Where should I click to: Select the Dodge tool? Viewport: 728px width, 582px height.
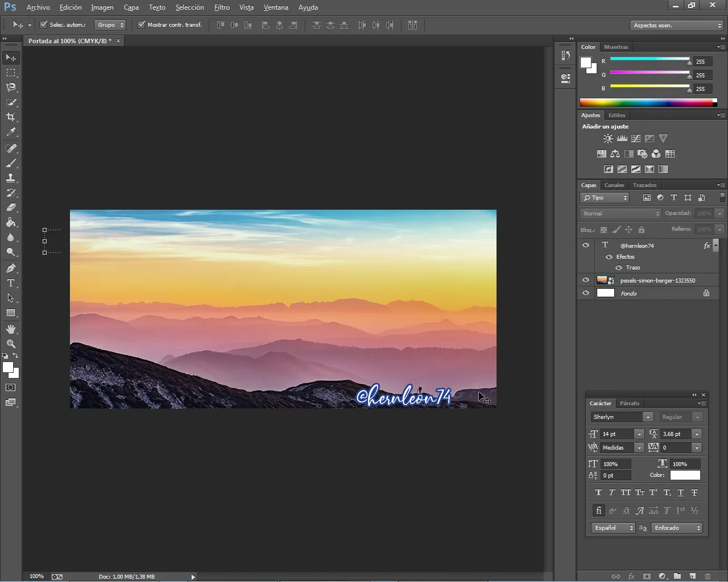11,252
